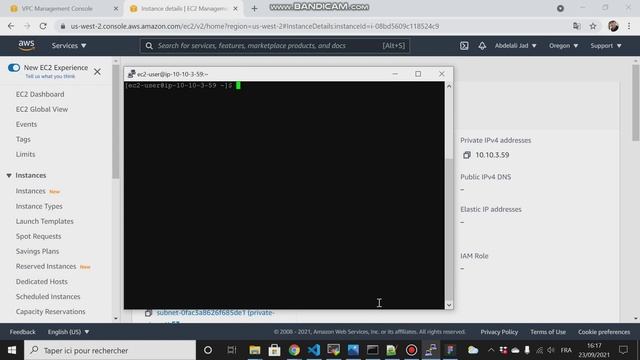Open Visual Studio Code from the taskbar

point(313,350)
